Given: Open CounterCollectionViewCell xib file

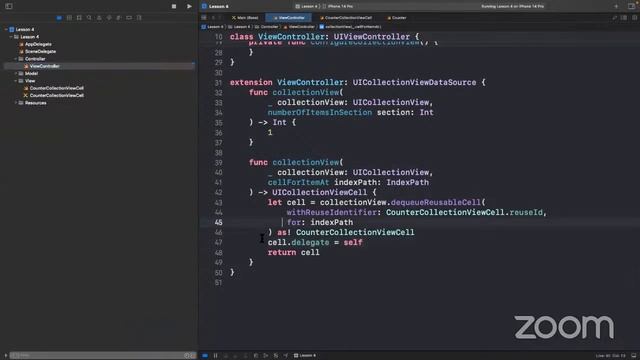Looking at the screenshot, I should [54, 96].
